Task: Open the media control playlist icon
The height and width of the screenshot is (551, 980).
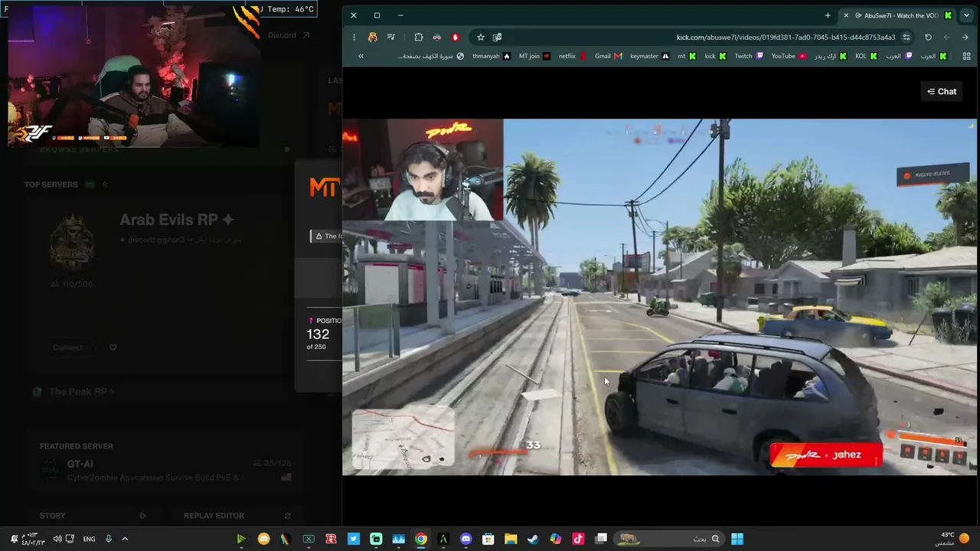Action: (x=391, y=37)
